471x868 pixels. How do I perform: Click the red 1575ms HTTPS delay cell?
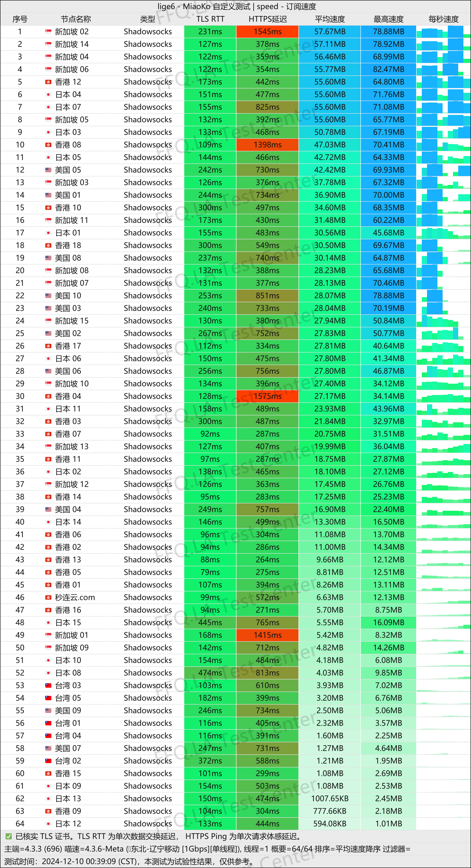267,396
